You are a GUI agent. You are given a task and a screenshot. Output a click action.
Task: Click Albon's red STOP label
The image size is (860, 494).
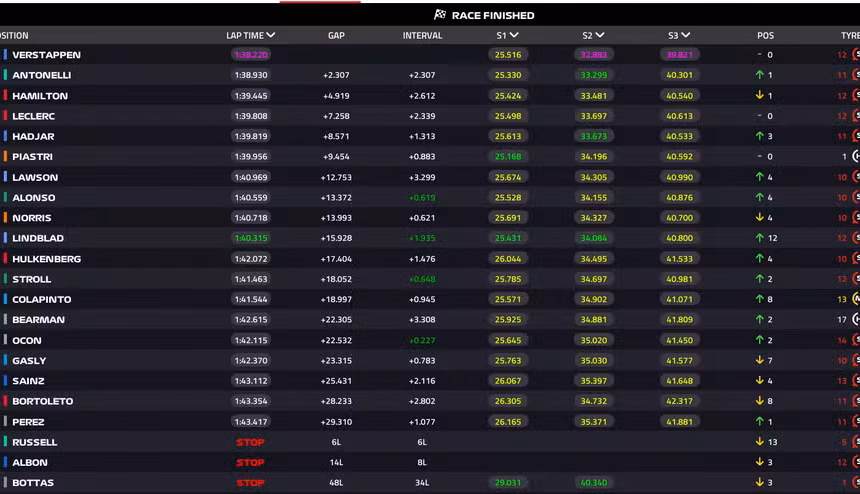point(250,462)
